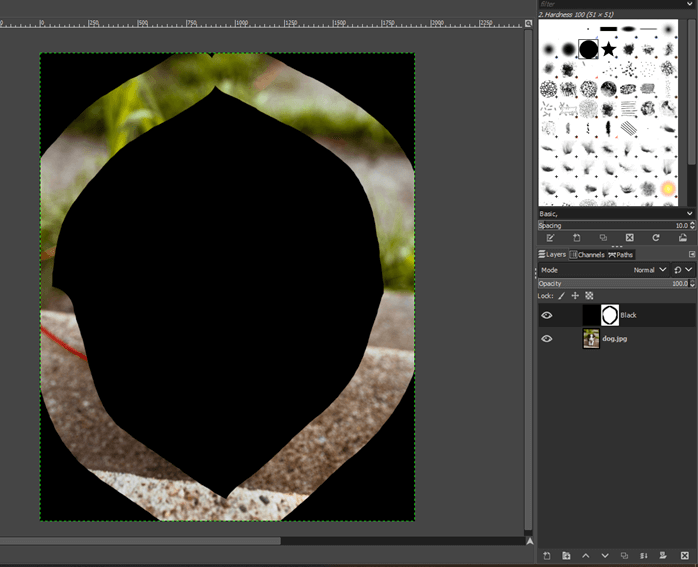Hide the Black layer using eye icon

[547, 315]
